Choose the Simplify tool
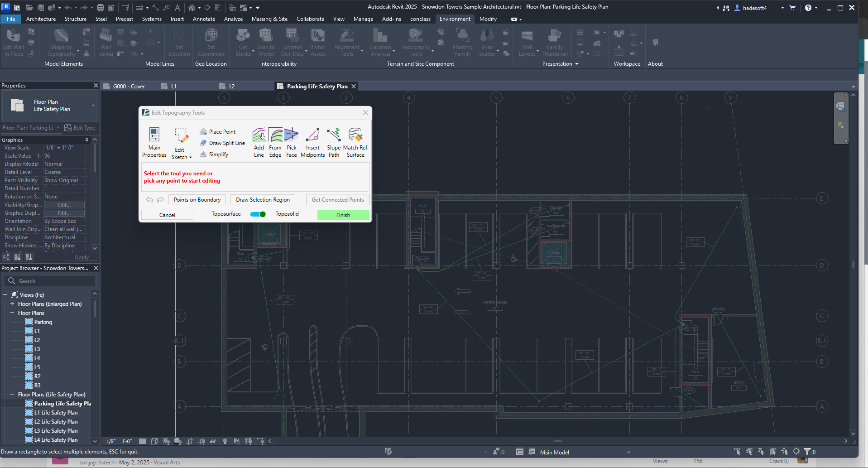 214,154
